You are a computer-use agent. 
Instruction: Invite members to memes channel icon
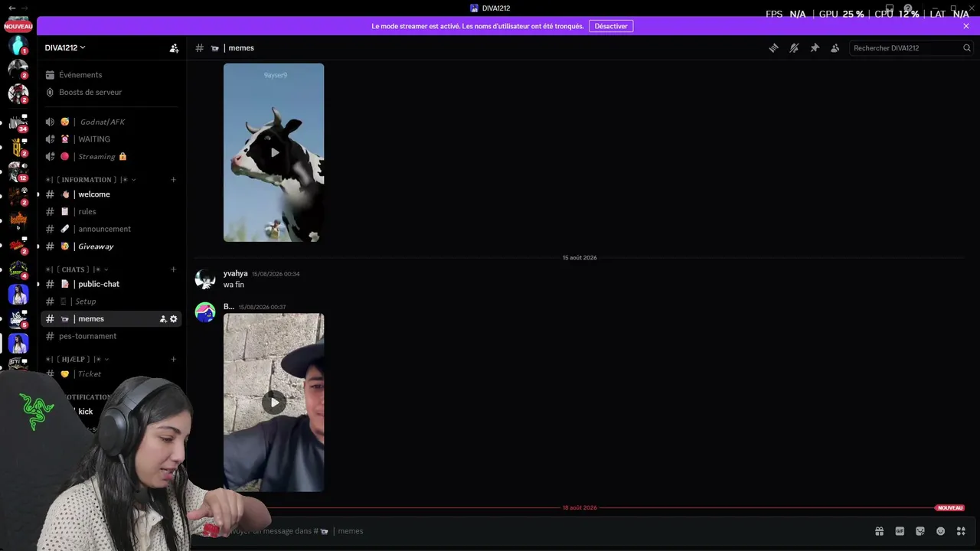pyautogui.click(x=163, y=318)
